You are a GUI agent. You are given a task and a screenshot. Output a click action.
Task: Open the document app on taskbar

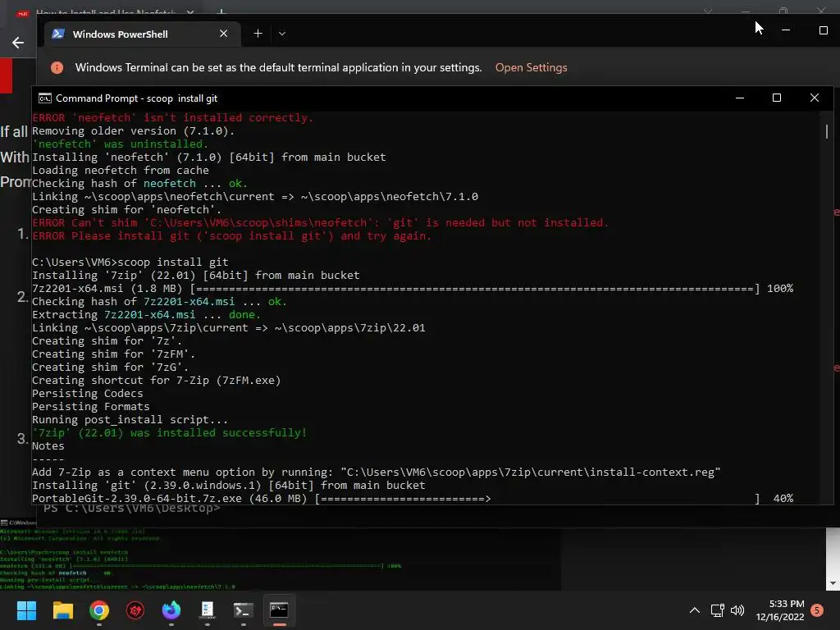208,610
